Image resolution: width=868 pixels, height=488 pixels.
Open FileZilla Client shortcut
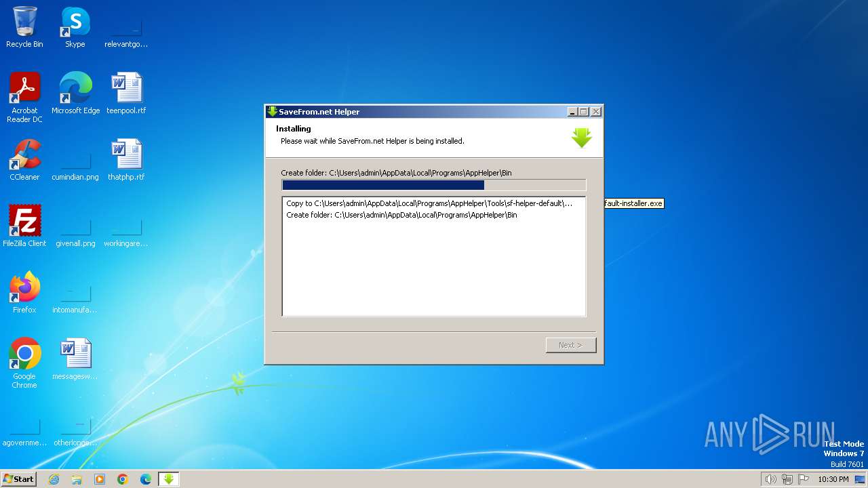pos(24,226)
